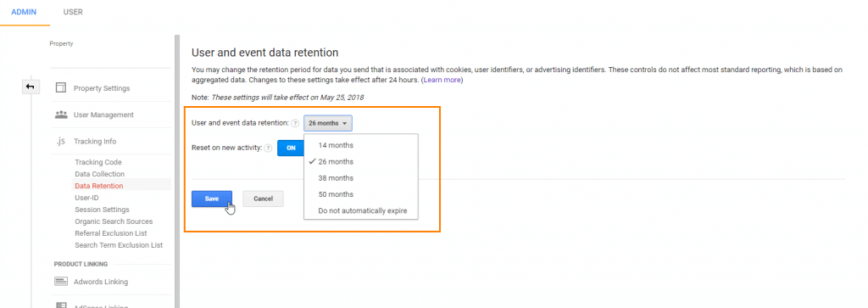Toggle the Reset on new activity ON switch

point(291,148)
